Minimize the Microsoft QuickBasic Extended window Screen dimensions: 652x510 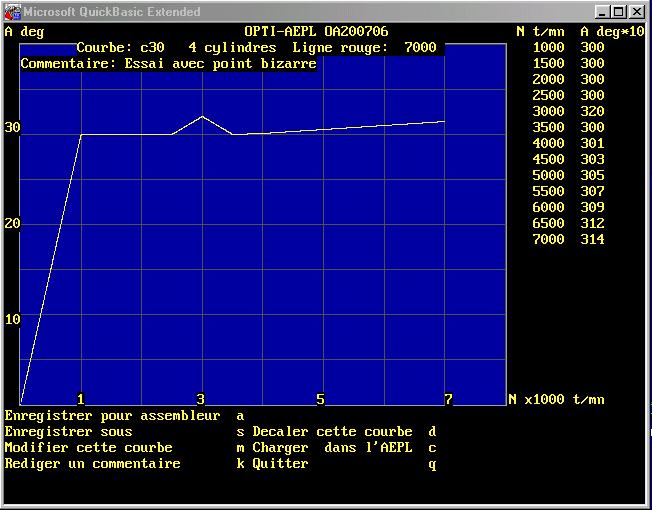[603, 12]
